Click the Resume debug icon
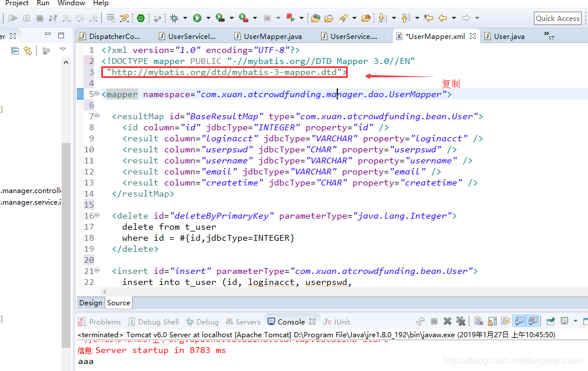Viewport: 588px width, 371px height. pos(13,18)
